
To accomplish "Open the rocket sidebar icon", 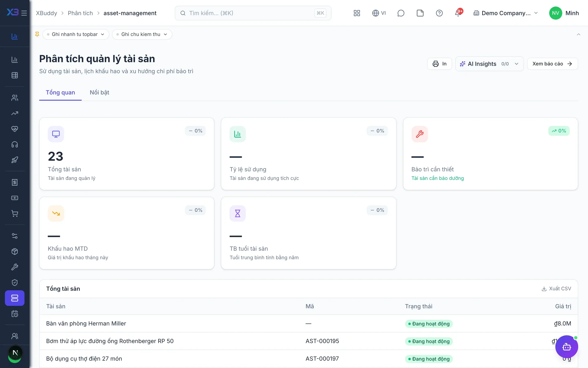I will point(14,160).
